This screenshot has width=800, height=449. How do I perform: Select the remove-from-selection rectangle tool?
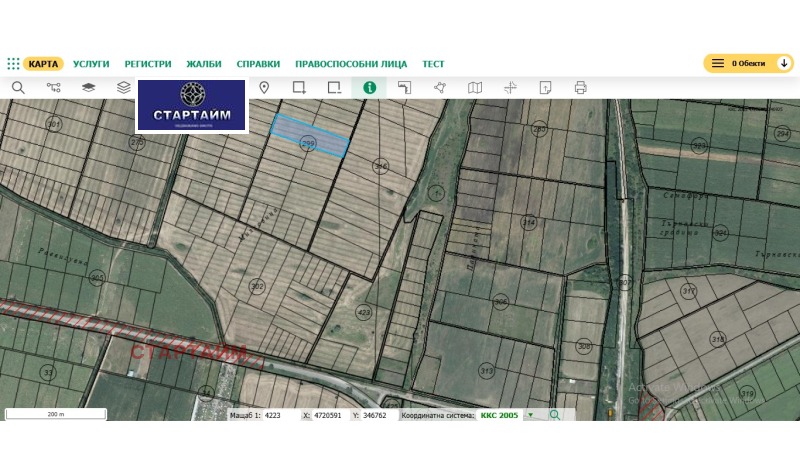(x=334, y=88)
